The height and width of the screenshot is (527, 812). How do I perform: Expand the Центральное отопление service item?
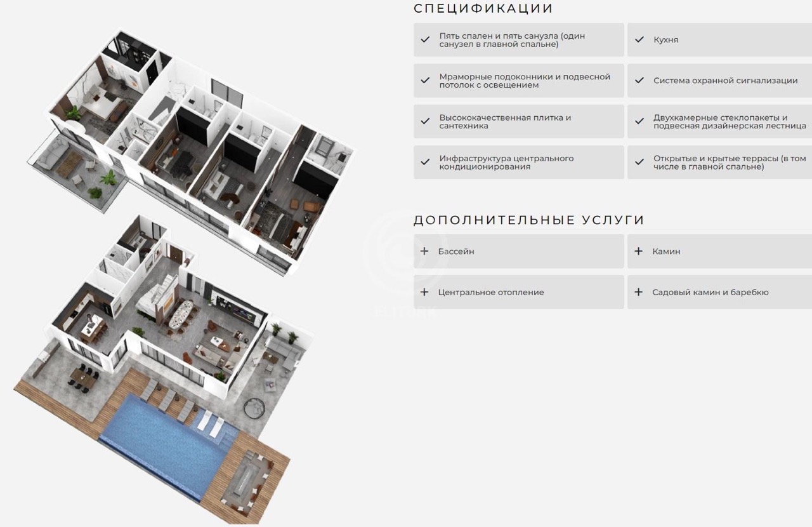coord(518,292)
